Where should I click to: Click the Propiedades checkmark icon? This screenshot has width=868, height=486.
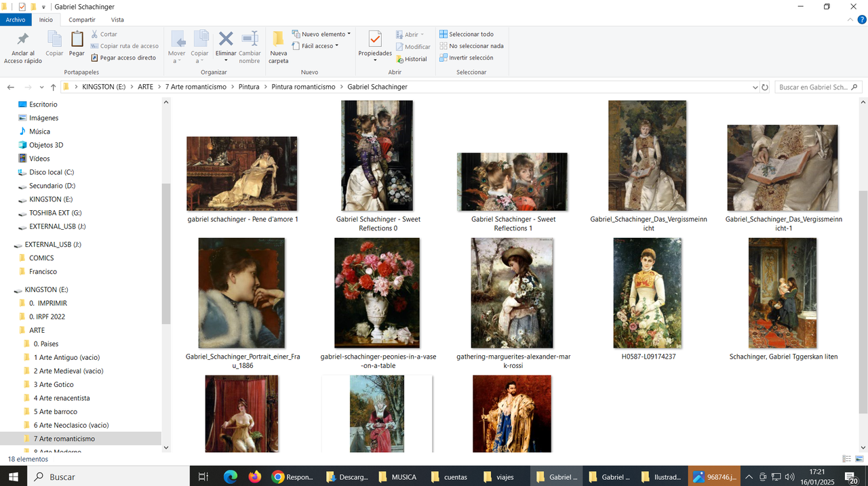[375, 39]
